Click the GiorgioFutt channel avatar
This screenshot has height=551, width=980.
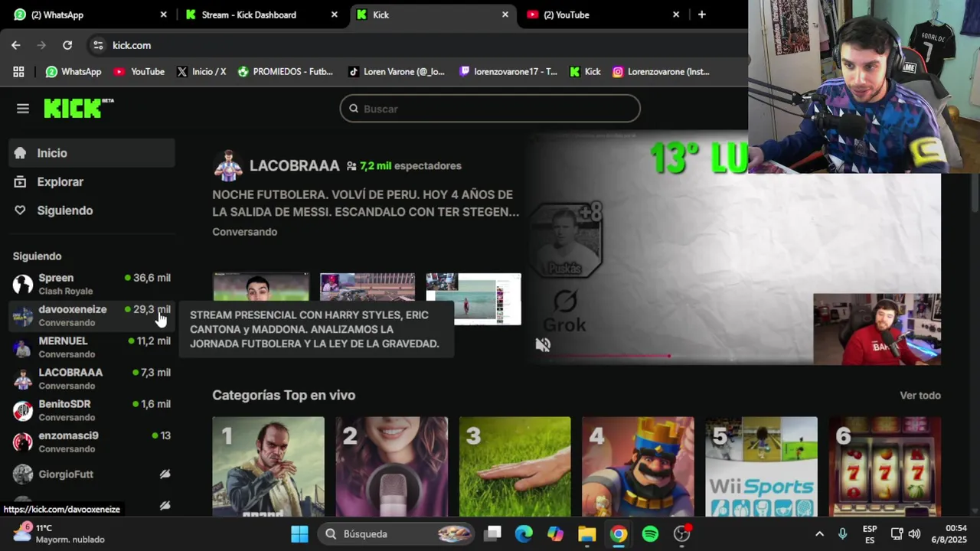pyautogui.click(x=23, y=474)
